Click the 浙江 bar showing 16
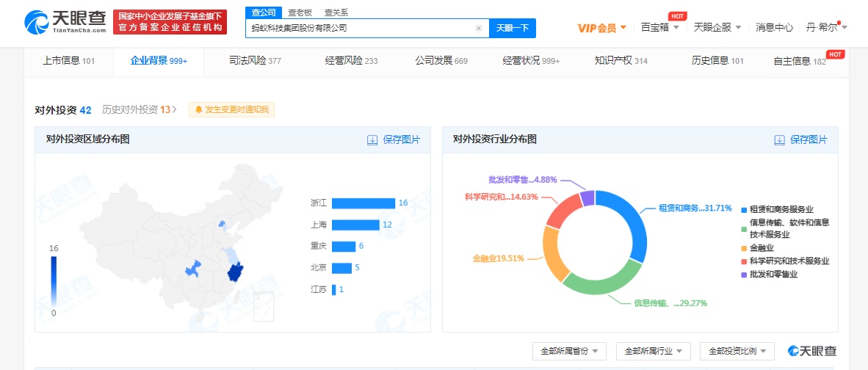Screen dimensions: 868x370 click(364, 203)
